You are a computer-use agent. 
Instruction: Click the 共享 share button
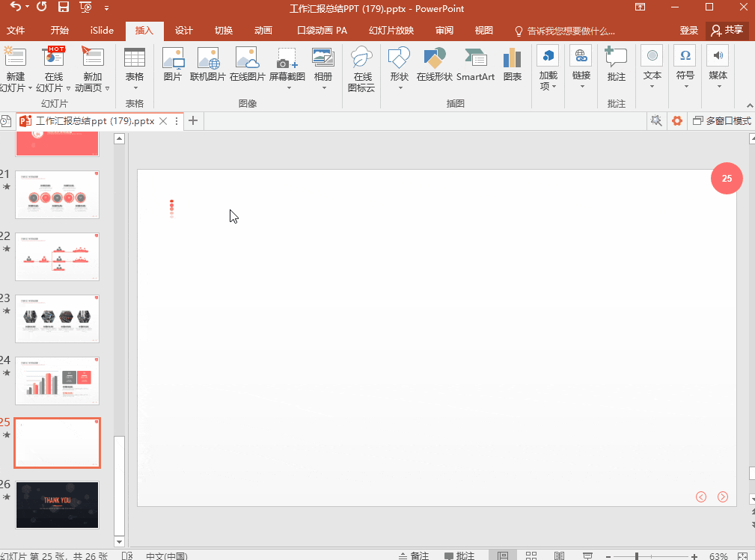tap(727, 31)
